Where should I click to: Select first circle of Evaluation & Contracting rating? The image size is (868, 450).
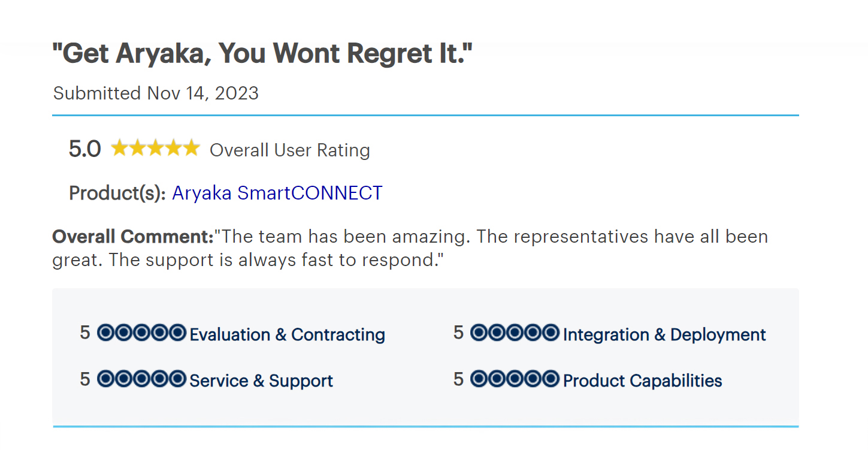[x=106, y=333]
